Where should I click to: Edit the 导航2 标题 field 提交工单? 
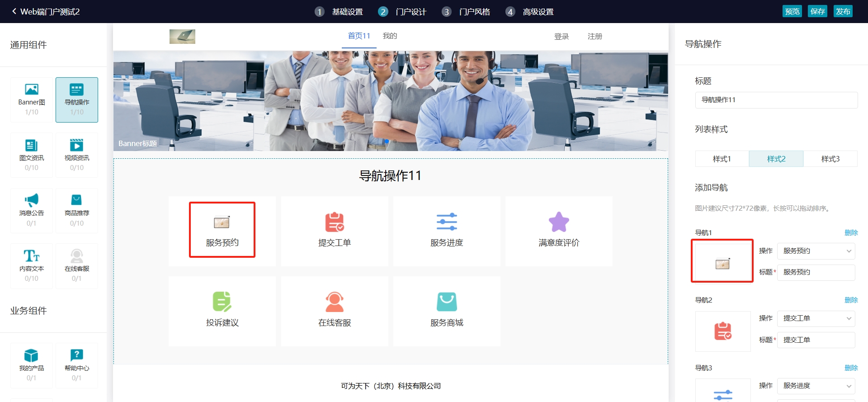coord(816,340)
